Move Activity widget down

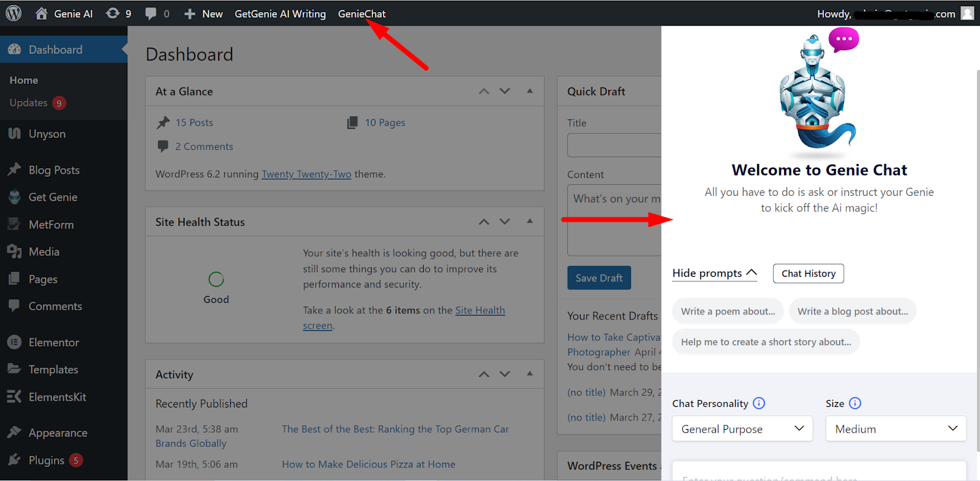[505, 374]
